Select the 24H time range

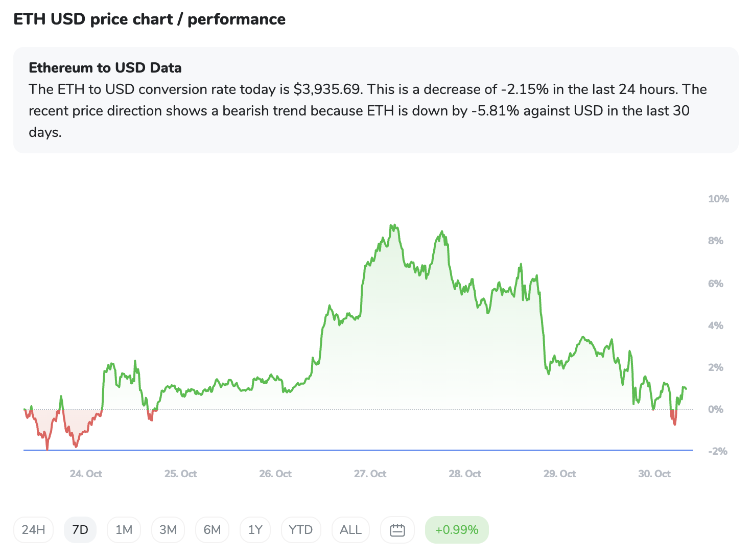point(33,530)
